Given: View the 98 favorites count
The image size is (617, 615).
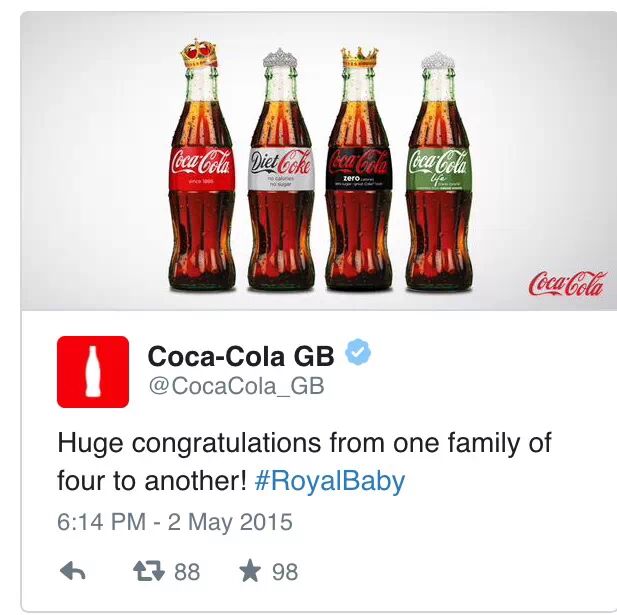Looking at the screenshot, I should (285, 572).
